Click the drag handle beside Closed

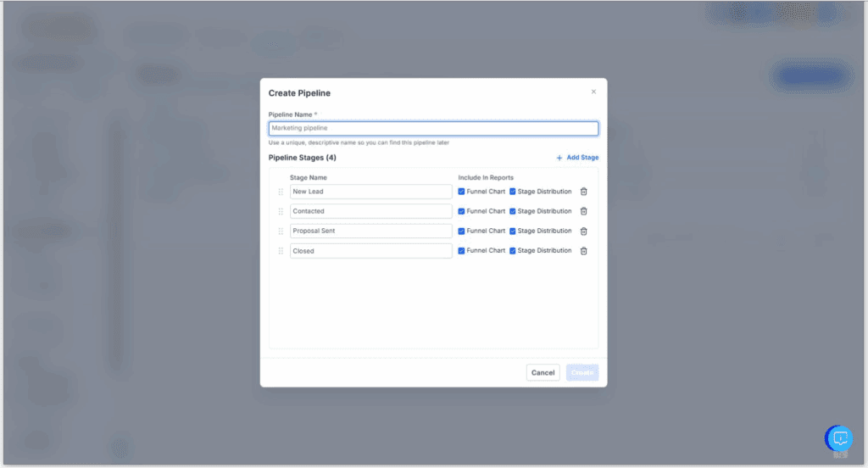[x=281, y=251]
